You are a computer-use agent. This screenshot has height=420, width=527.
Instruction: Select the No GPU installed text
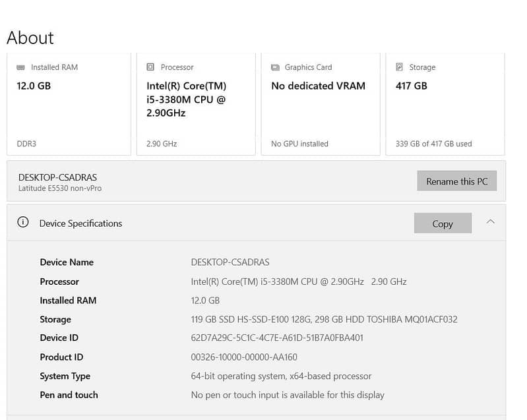(300, 144)
